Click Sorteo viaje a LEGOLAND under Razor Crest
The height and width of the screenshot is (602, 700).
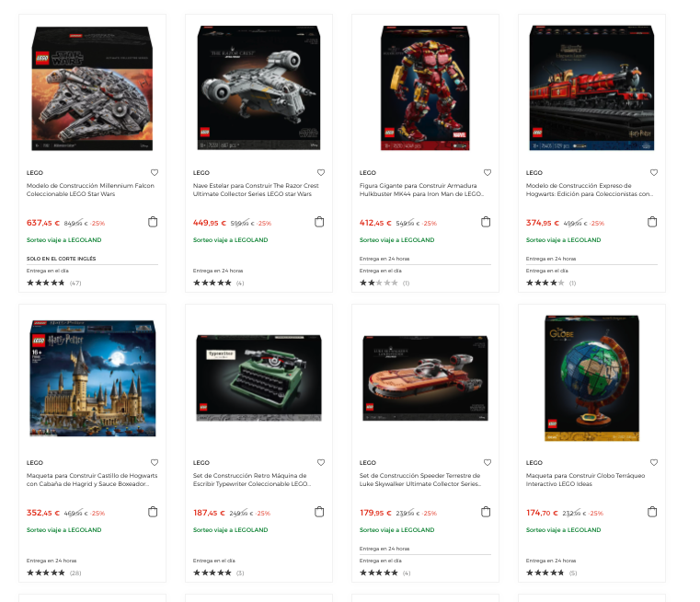pyautogui.click(x=230, y=240)
